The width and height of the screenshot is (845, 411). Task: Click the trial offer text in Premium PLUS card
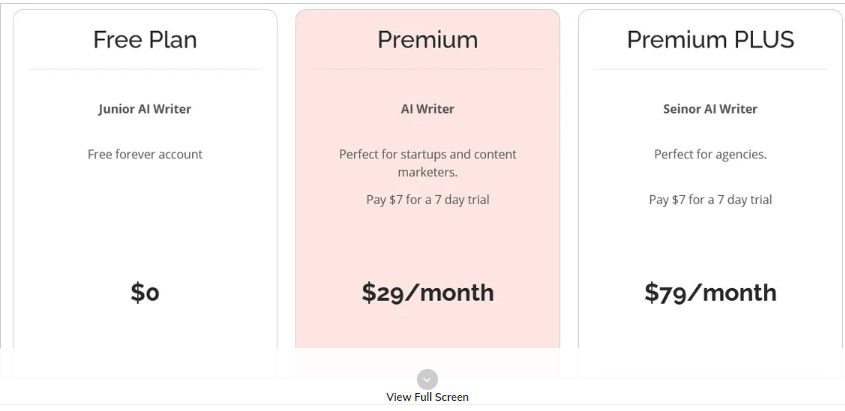click(710, 199)
